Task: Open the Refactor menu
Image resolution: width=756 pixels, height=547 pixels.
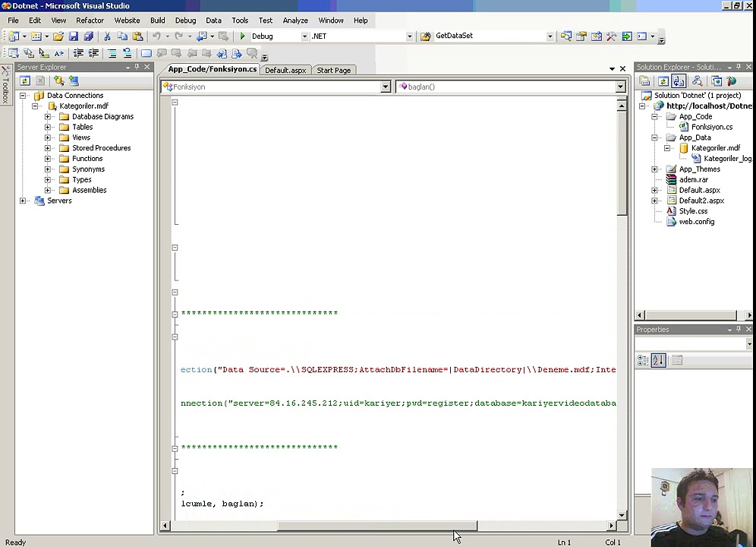Action: click(90, 21)
